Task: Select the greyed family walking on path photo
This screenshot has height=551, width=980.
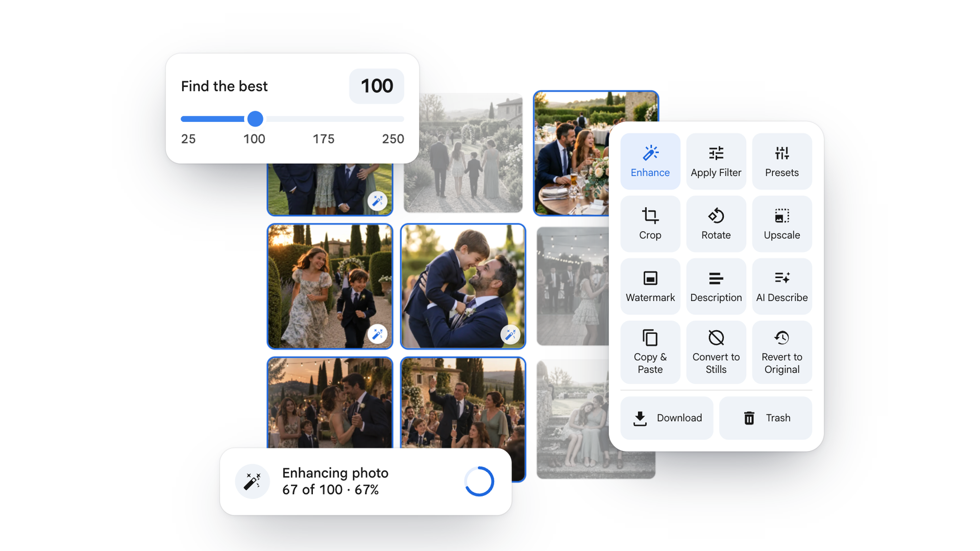Action: [463, 153]
